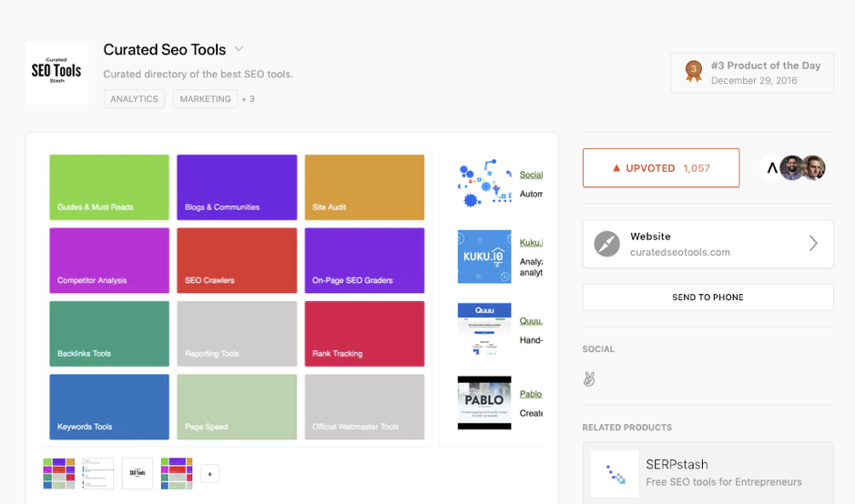
Task: Click the SERPstash related product title
Action: pos(677,464)
